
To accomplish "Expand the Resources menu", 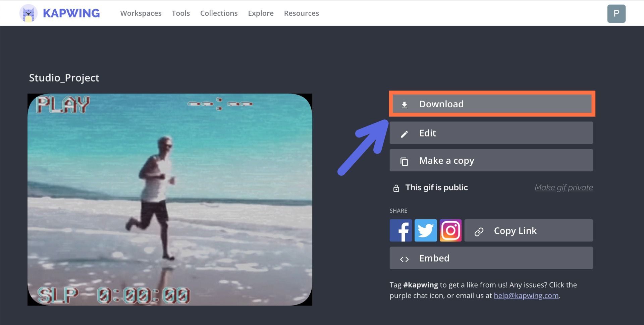I will [301, 13].
